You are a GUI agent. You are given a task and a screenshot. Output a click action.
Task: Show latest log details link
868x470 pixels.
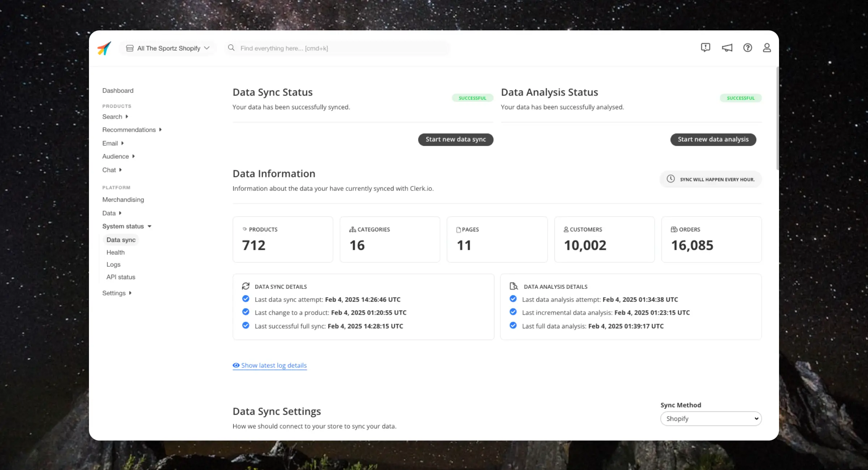(x=270, y=365)
